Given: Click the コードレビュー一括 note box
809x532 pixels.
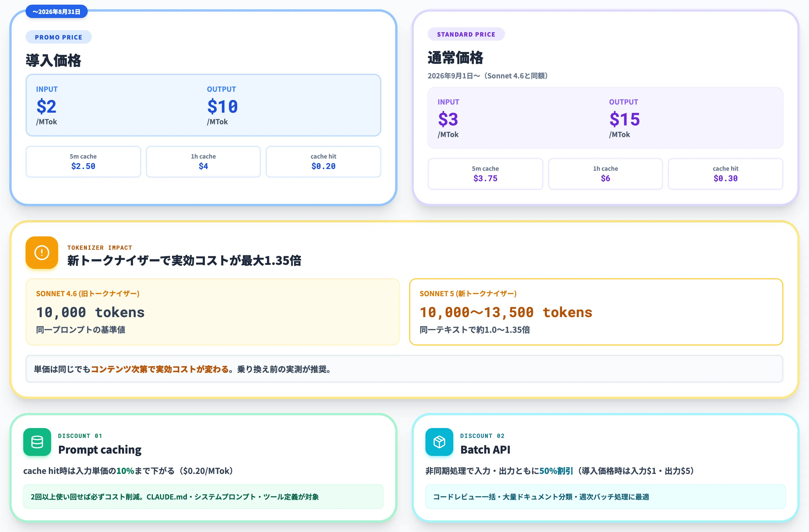Looking at the screenshot, I should coord(605,497).
